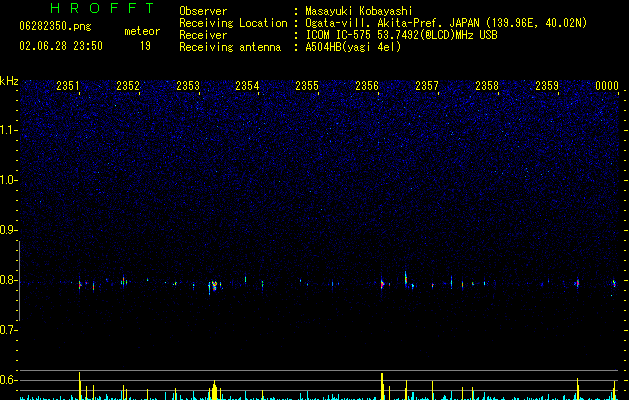Image resolution: width=629 pixels, height=400 pixels.
Task: Click the date stamp 02.06.28 23:50
Action: [61, 46]
